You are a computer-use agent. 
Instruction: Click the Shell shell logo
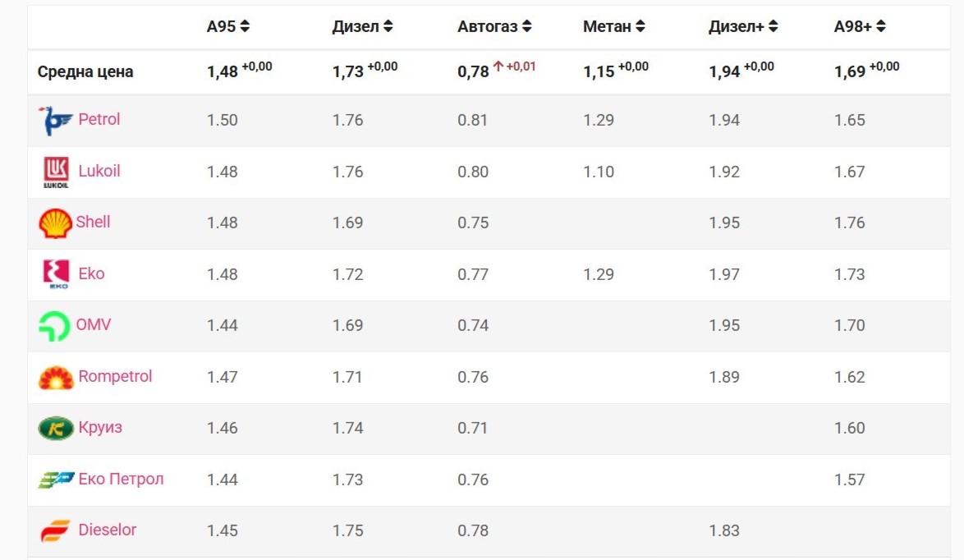coord(55,223)
